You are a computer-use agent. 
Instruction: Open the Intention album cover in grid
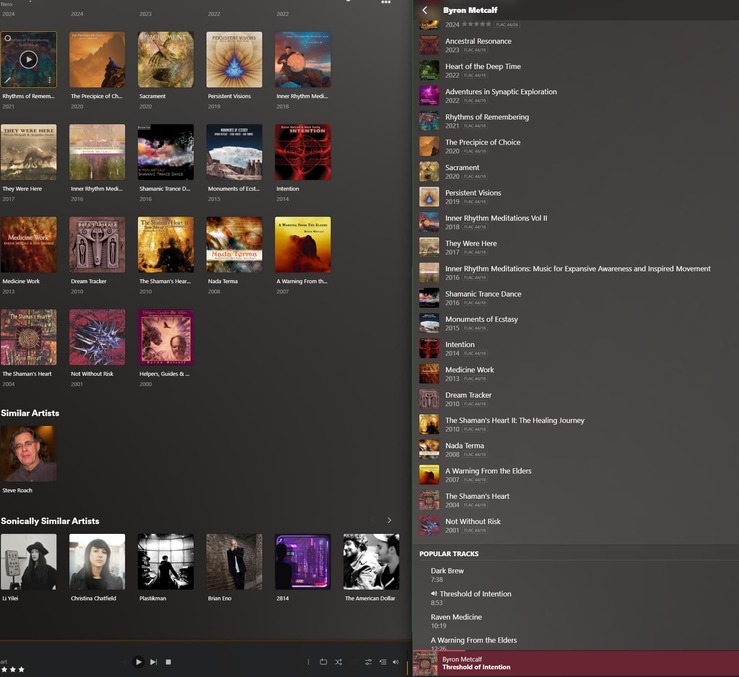pyautogui.click(x=303, y=152)
